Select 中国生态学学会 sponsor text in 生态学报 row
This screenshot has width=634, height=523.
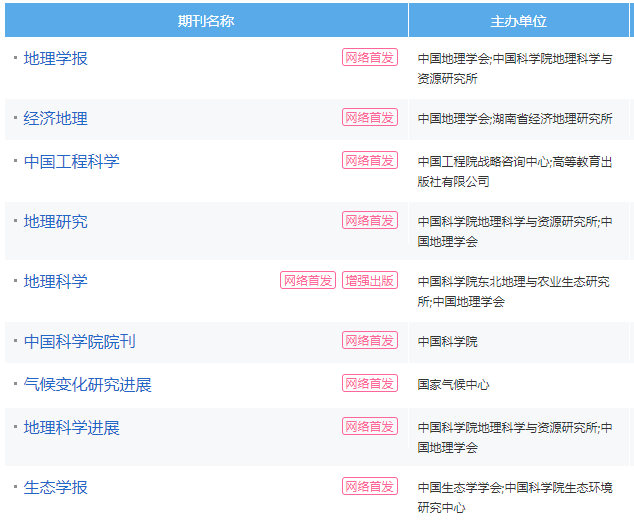(x=459, y=487)
